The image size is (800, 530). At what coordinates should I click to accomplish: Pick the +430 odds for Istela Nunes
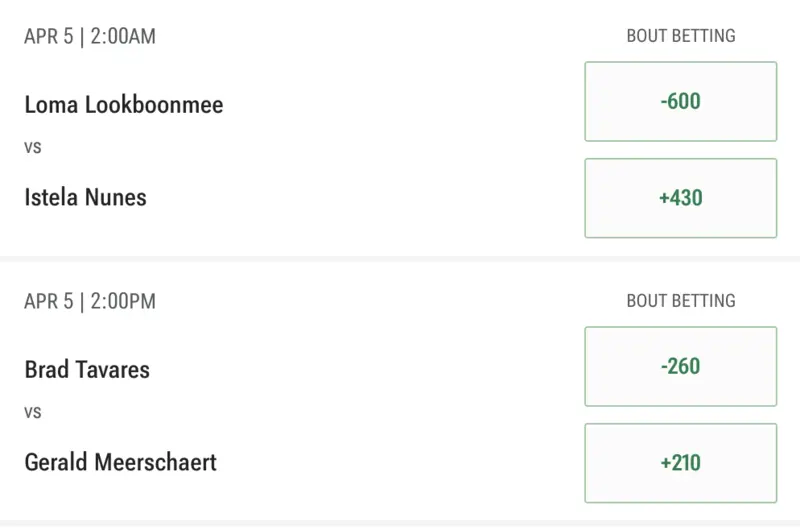click(680, 198)
